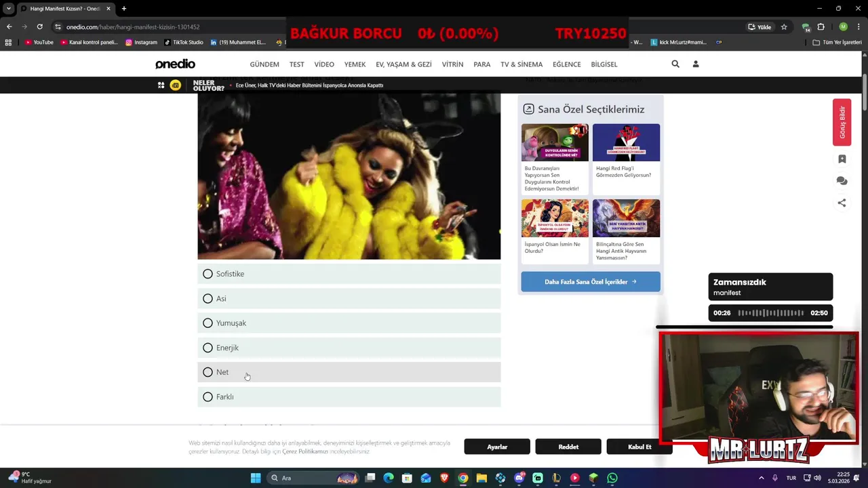Viewport: 868px width, 488px height.
Task: Choose the Enerjik option
Action: (x=349, y=348)
